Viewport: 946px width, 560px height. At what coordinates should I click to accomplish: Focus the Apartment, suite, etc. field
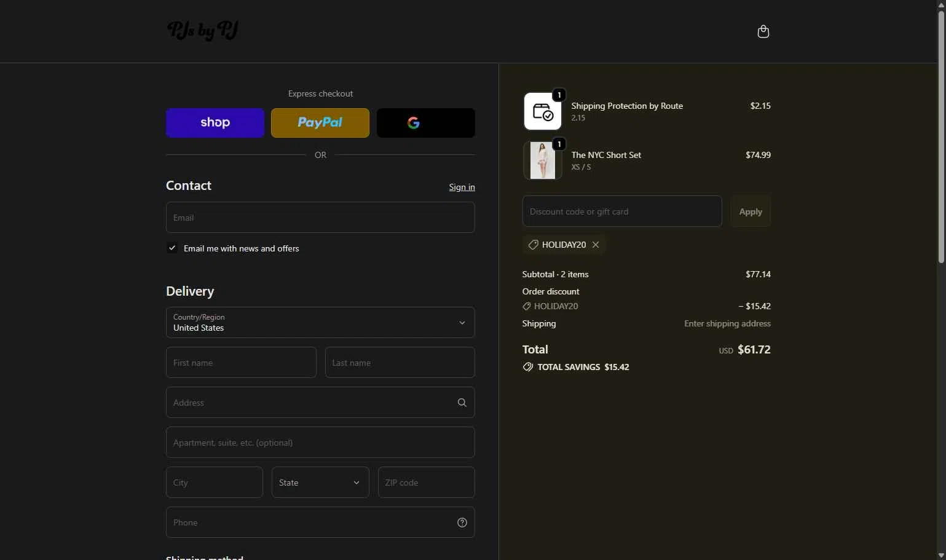coord(320,443)
